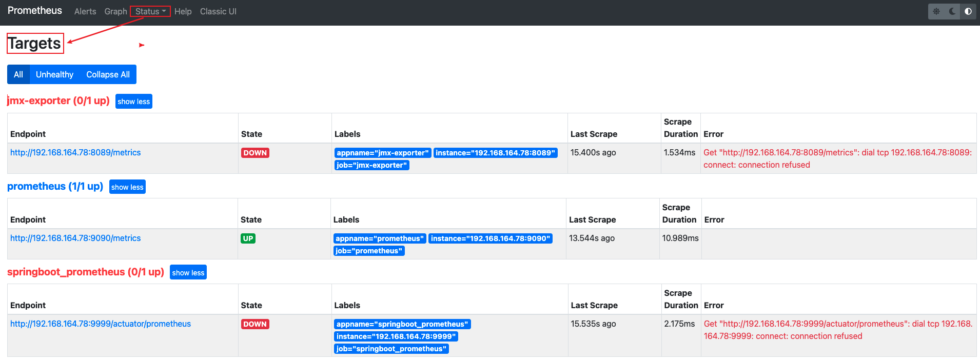The height and width of the screenshot is (361, 980).
Task: Open the actuator/prometheus endpoint link
Action: (x=101, y=324)
